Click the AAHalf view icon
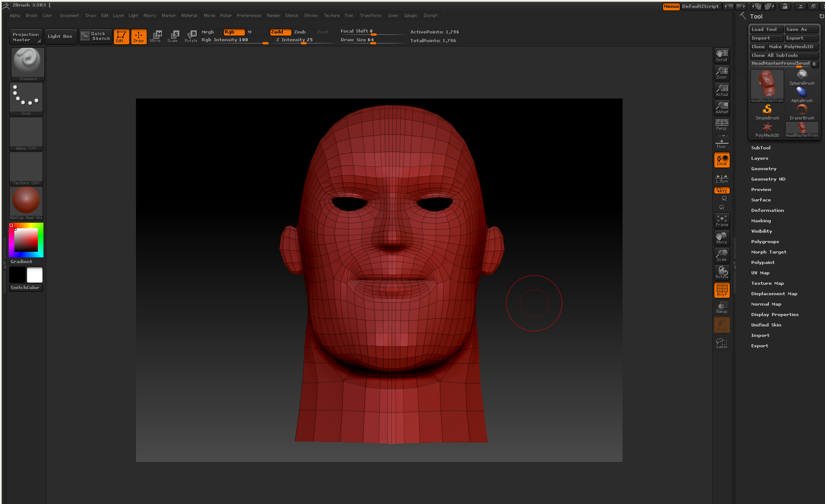Viewport: 825px width, 504px height. click(x=722, y=107)
